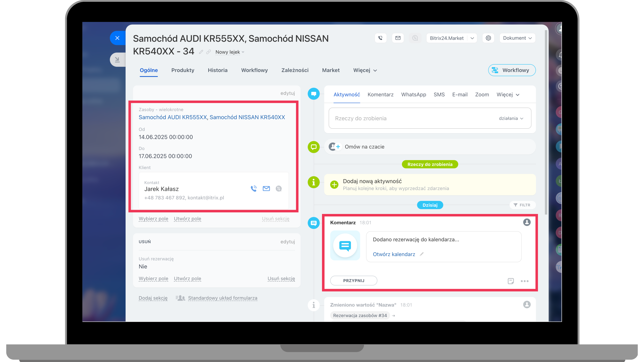Click the Rzeczy do zrobienia input field

click(x=430, y=118)
